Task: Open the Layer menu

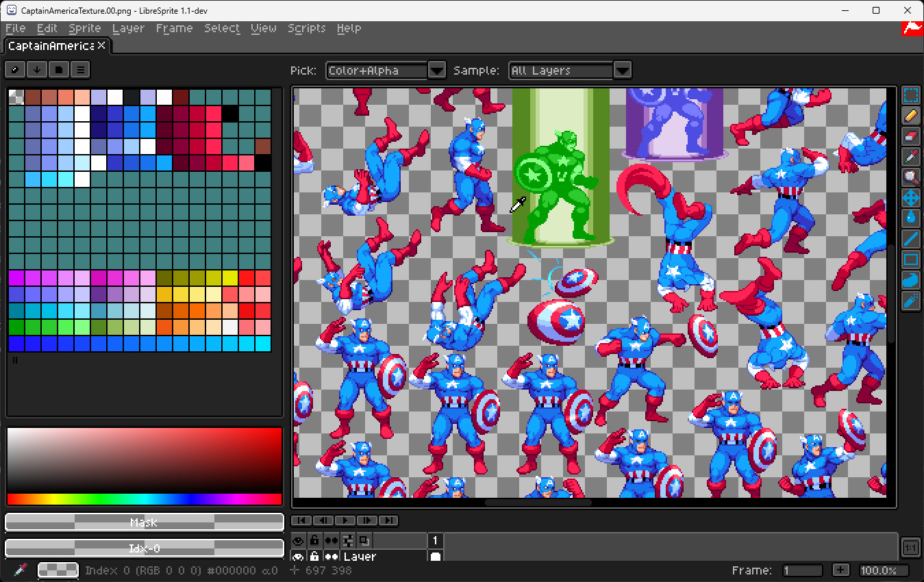Action: coord(128,28)
